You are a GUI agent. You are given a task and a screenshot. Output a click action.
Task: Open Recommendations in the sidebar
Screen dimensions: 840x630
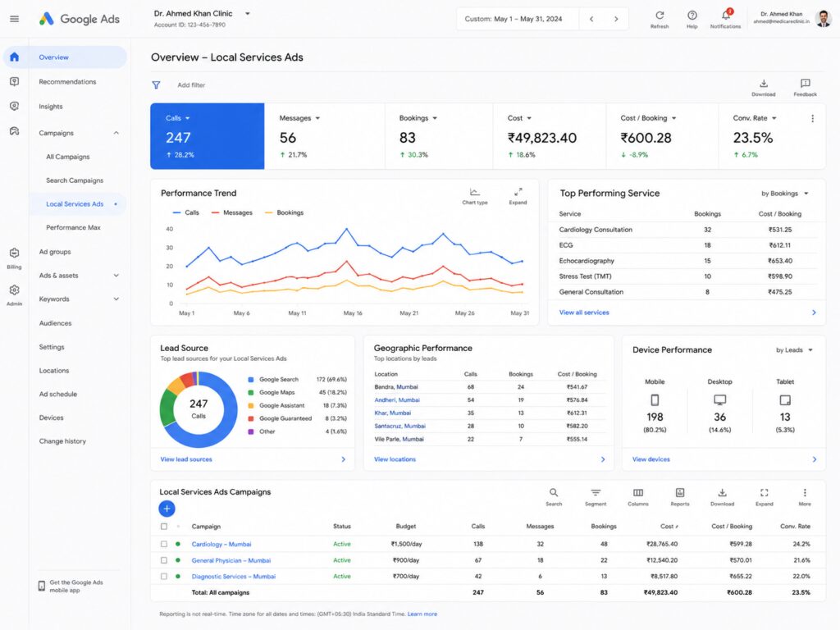[67, 81]
